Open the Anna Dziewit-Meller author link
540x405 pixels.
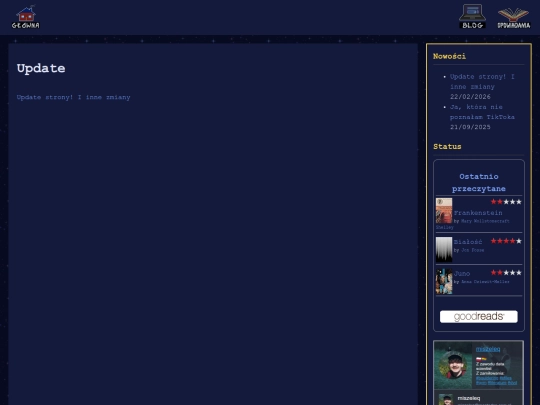(x=485, y=282)
